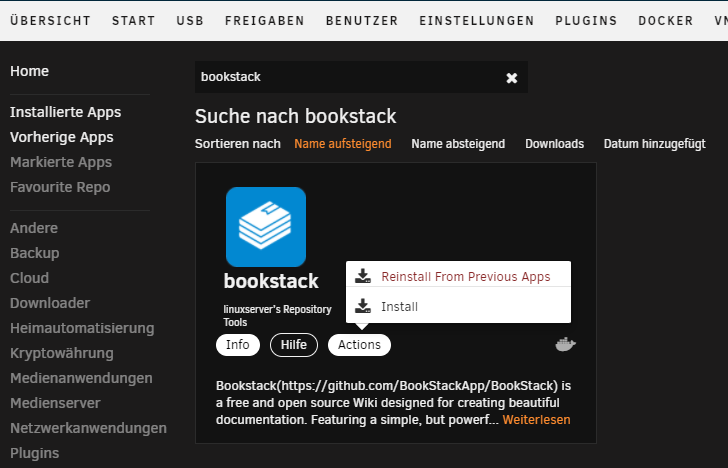The width and height of the screenshot is (728, 468).
Task: Select the Install option in the Actions popup
Action: tap(399, 306)
